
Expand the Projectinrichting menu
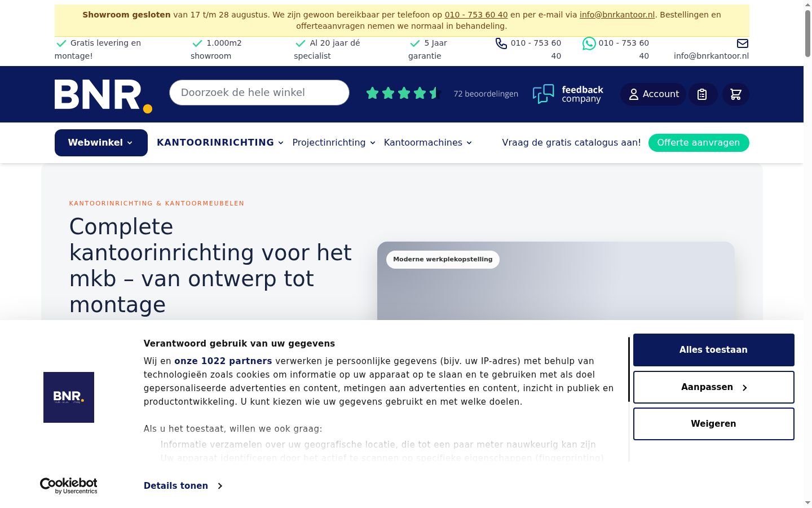[x=334, y=143]
